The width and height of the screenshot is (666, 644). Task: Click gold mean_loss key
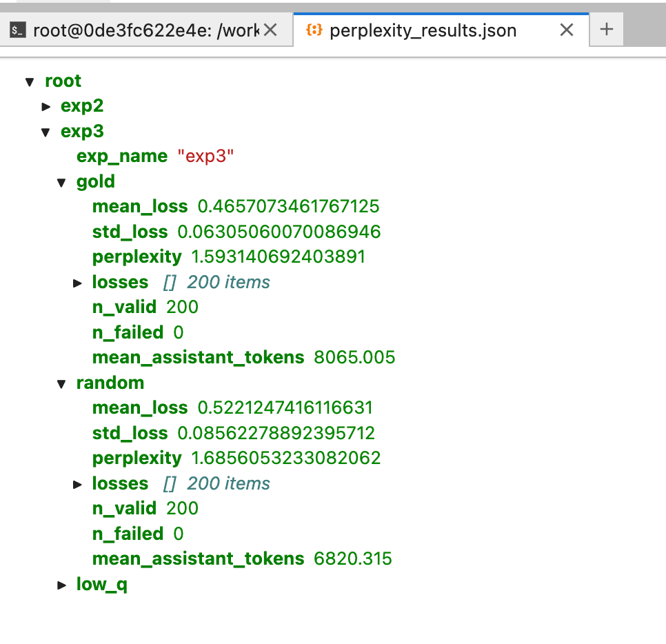click(139, 207)
